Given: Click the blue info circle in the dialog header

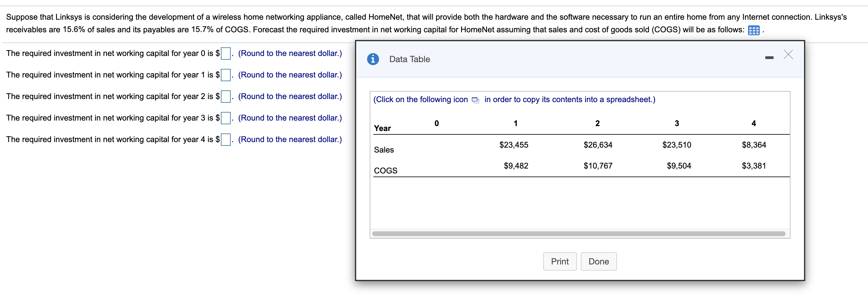Looking at the screenshot, I should point(373,59).
